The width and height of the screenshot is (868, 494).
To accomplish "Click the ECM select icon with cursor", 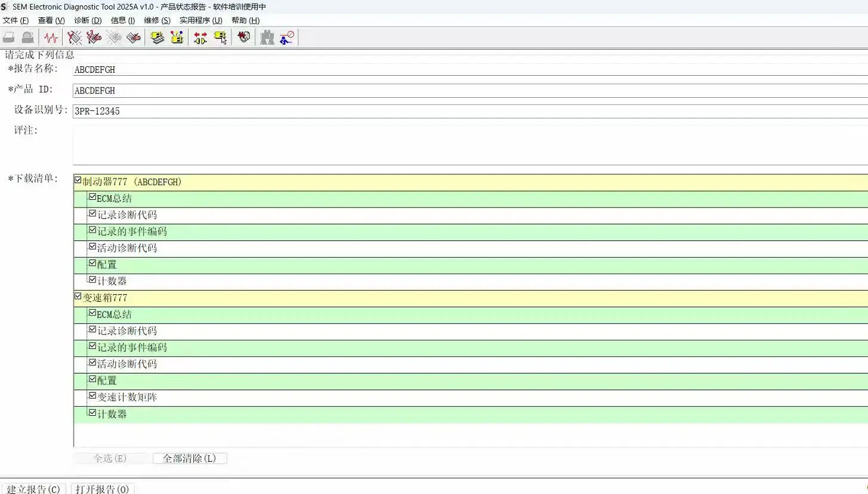I will click(220, 38).
